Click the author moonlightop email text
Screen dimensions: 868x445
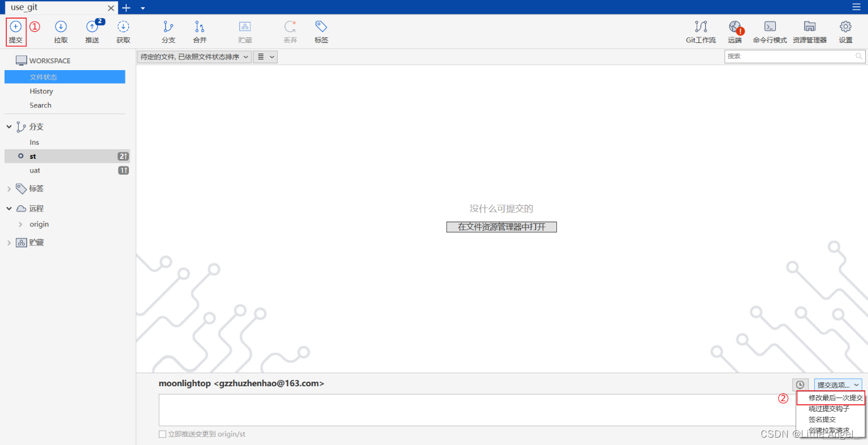click(x=241, y=383)
